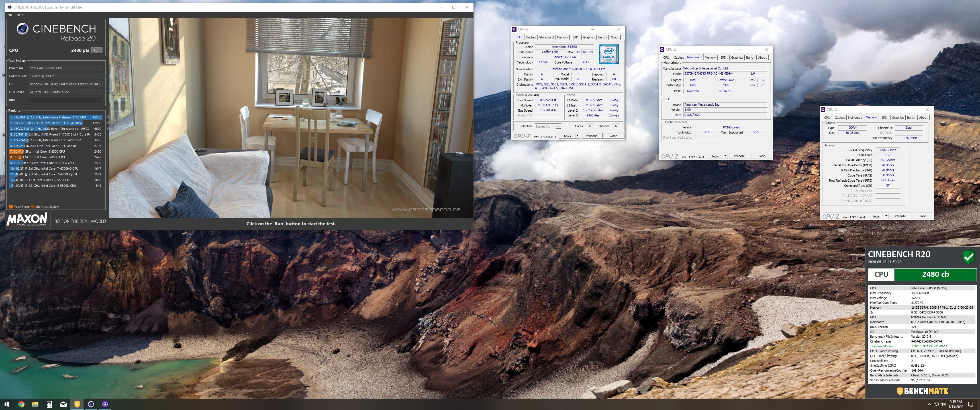
Task: Open network status tray icon
Action: pyautogui.click(x=936, y=404)
